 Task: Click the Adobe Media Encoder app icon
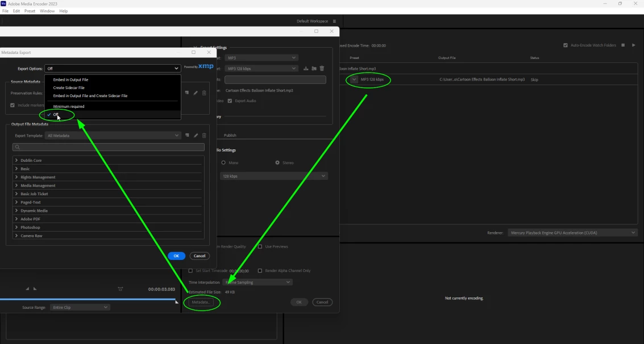pos(3,4)
